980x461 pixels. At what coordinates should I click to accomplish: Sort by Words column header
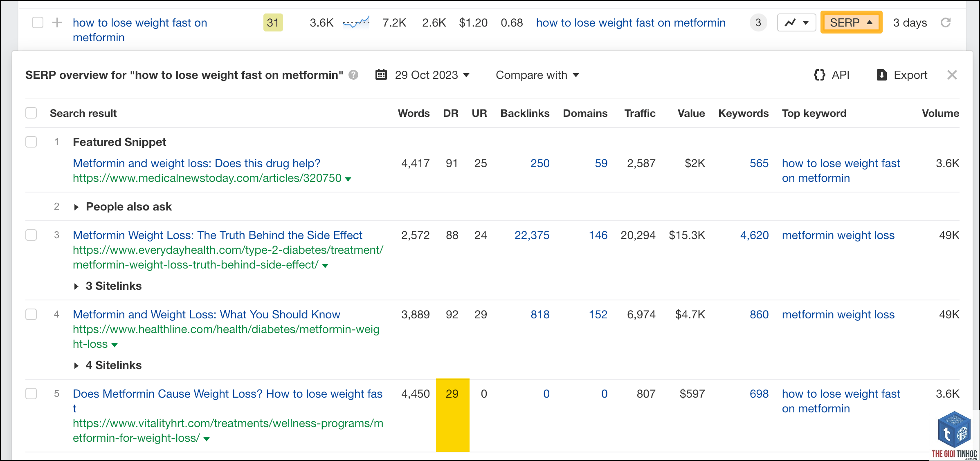414,113
